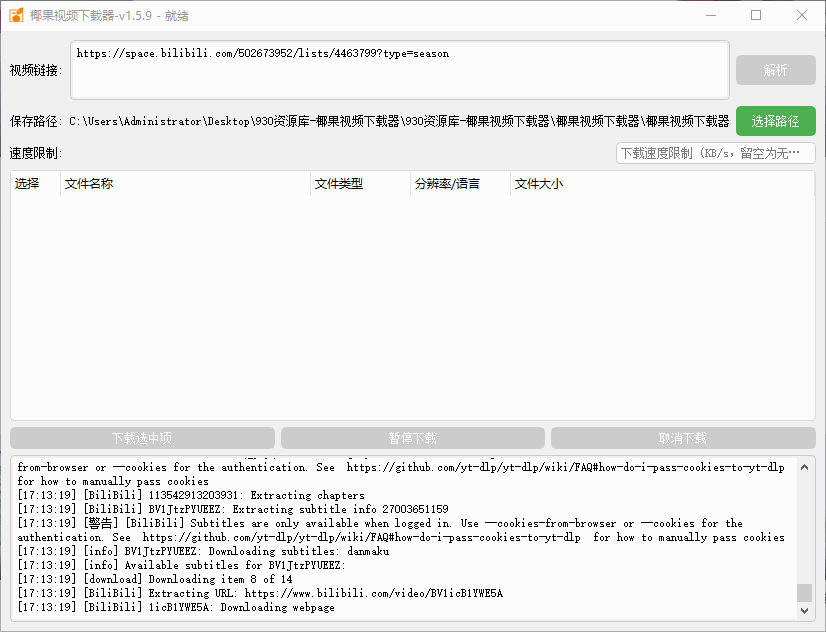This screenshot has width=826, height=632.
Task: Click the 分辨率/语言 column header
Action: [x=460, y=184]
